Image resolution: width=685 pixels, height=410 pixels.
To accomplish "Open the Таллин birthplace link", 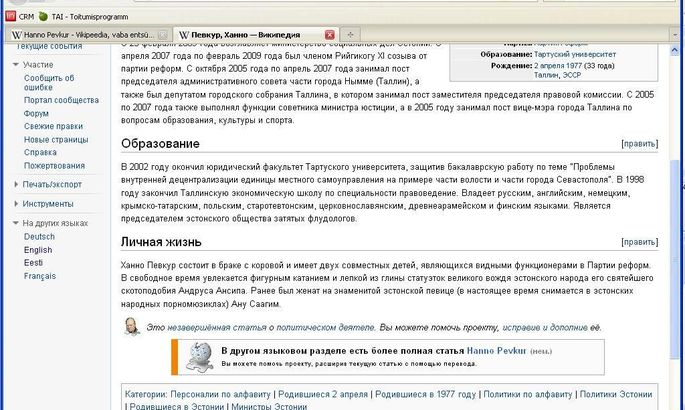I will pos(546,75).
